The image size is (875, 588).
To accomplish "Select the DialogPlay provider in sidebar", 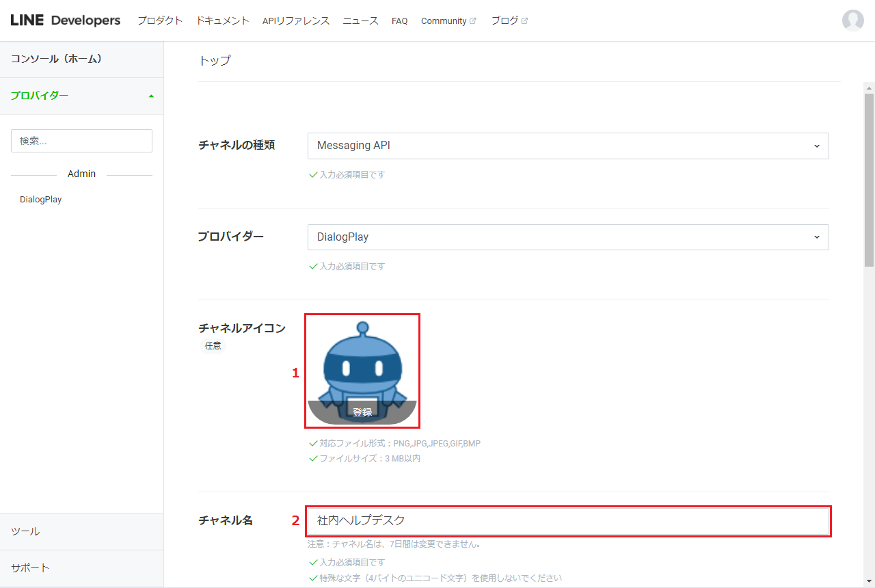I will [41, 200].
